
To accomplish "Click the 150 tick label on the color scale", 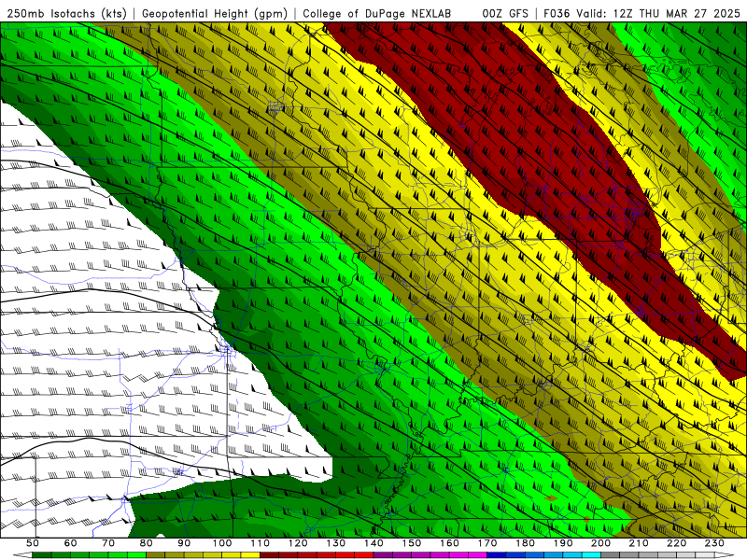I will (x=412, y=543).
